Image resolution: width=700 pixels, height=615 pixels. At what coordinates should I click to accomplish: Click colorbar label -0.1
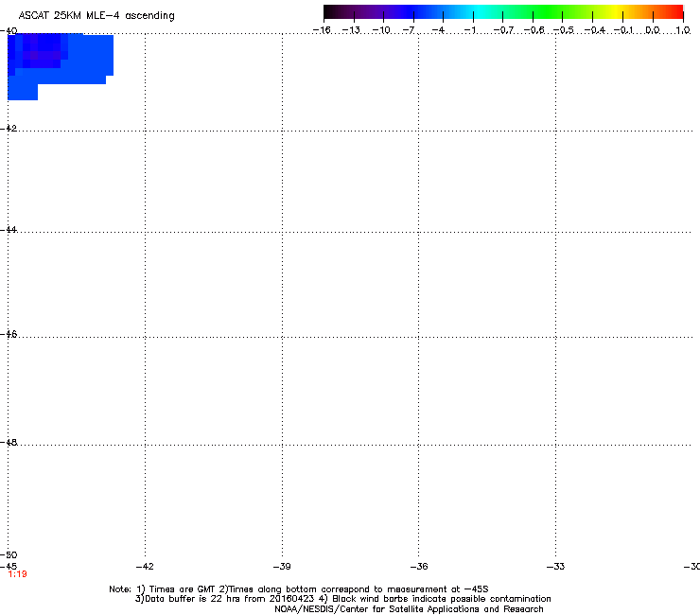(x=623, y=30)
